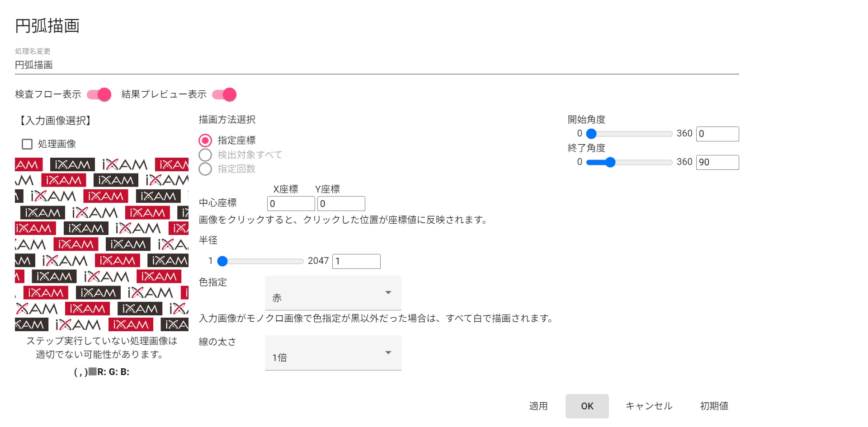Click the キャンセル button
This screenshot has height=427, width=868.
[649, 406]
